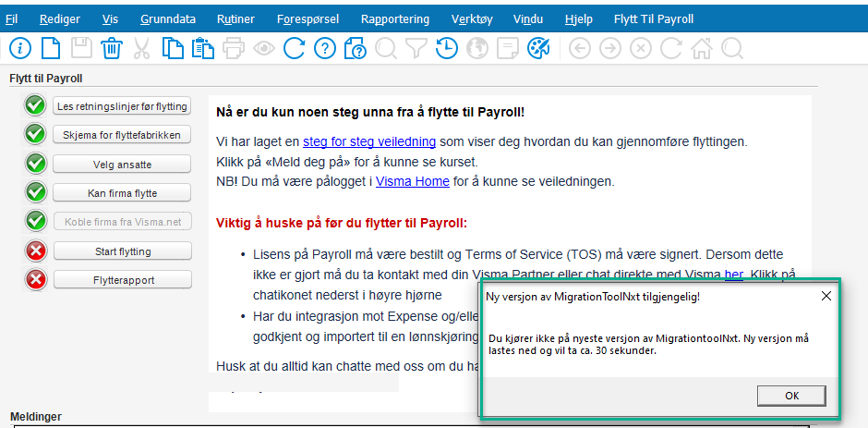
Task: Click the Les retningslinjer før flytting button
Action: [122, 106]
